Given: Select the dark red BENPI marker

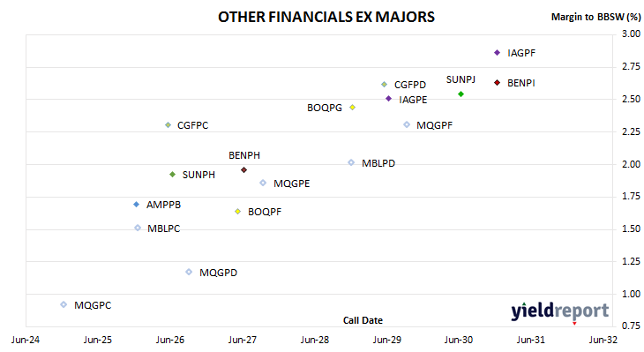Looking at the screenshot, I should coord(497,83).
